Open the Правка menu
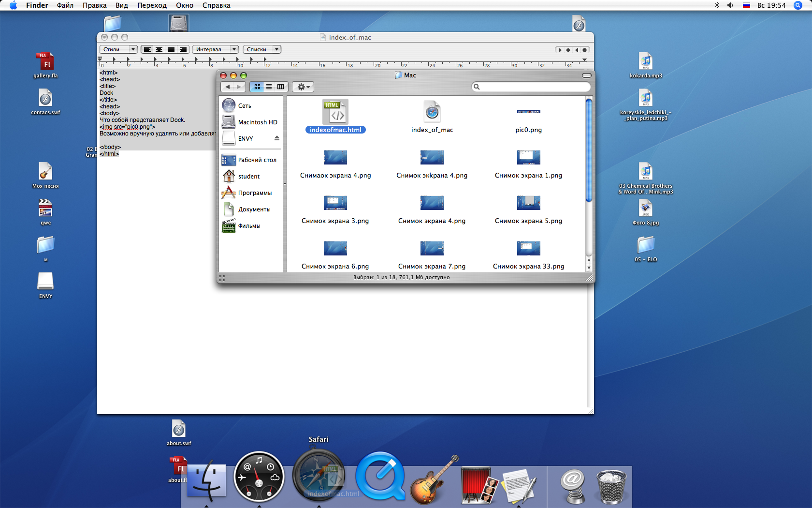This screenshot has width=812, height=508. [95, 5]
